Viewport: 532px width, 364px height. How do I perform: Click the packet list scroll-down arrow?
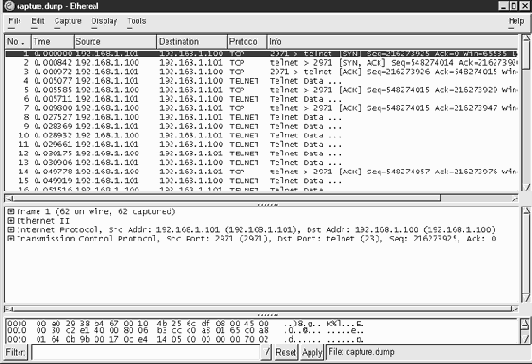click(x=526, y=187)
